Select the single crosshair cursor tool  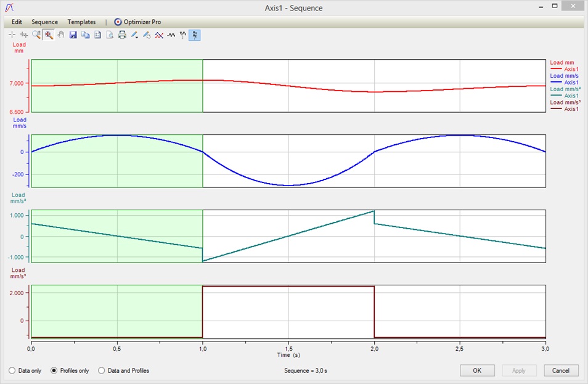[x=12, y=35]
